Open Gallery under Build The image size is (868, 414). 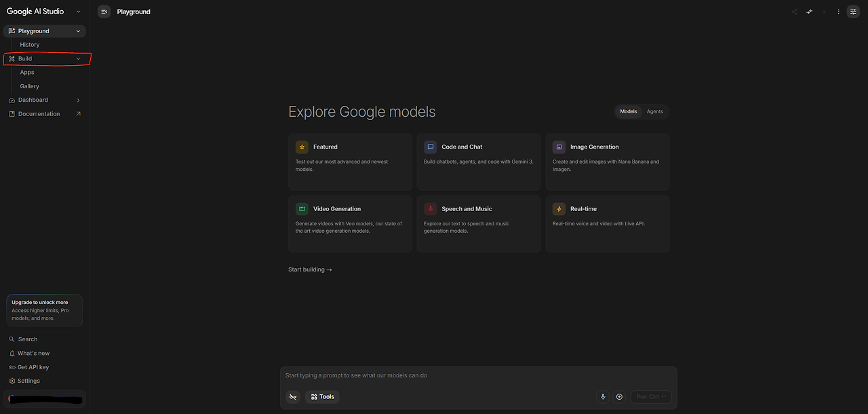coord(30,87)
